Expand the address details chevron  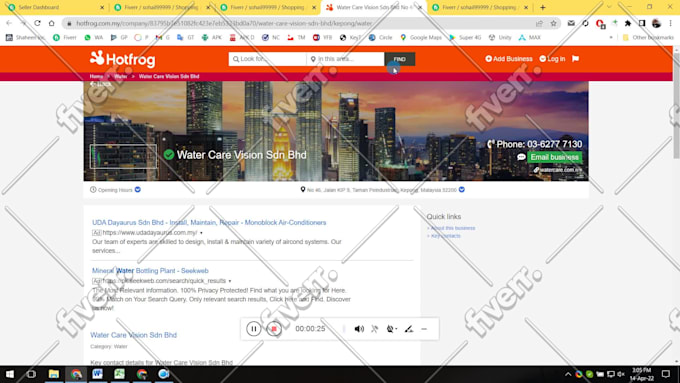(462, 190)
